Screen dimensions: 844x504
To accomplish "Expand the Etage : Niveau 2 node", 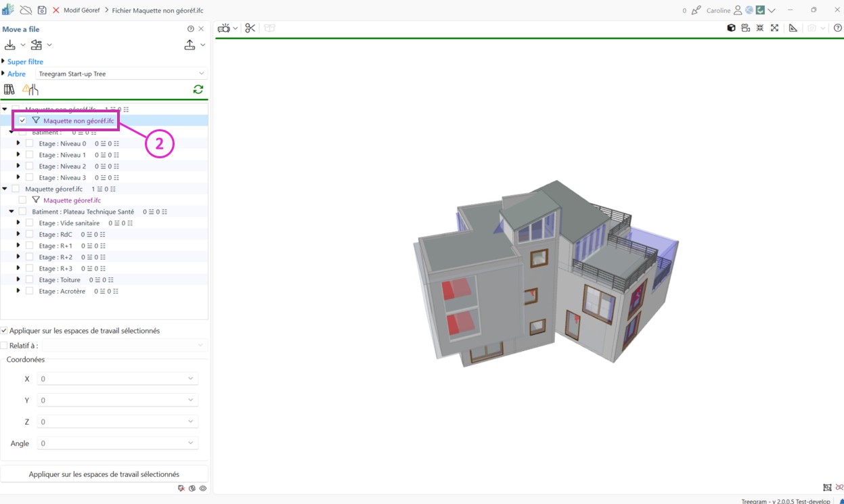I will click(x=18, y=166).
